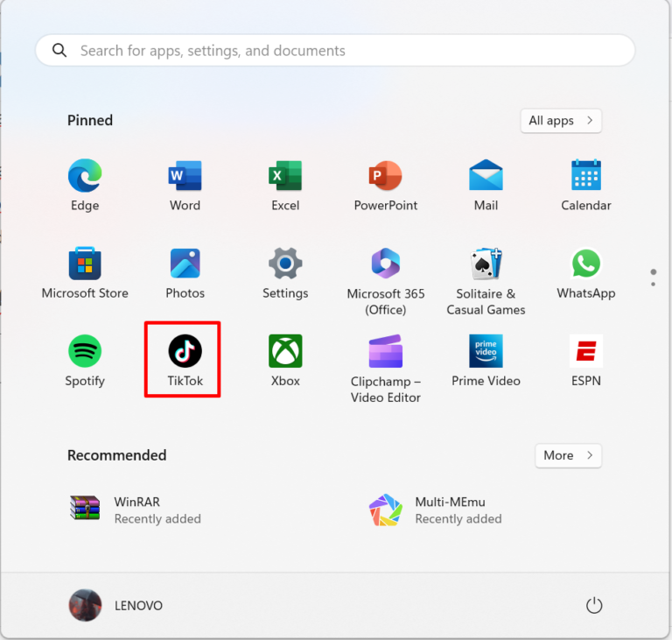Open the Edge browser

[x=85, y=186]
